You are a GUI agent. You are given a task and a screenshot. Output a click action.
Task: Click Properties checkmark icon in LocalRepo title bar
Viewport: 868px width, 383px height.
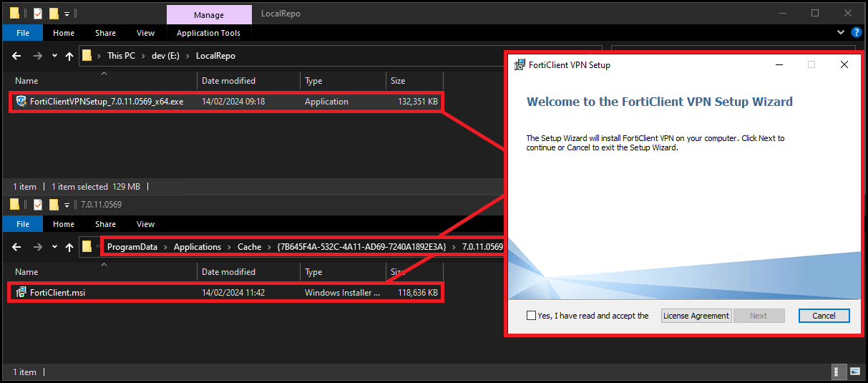click(x=38, y=13)
